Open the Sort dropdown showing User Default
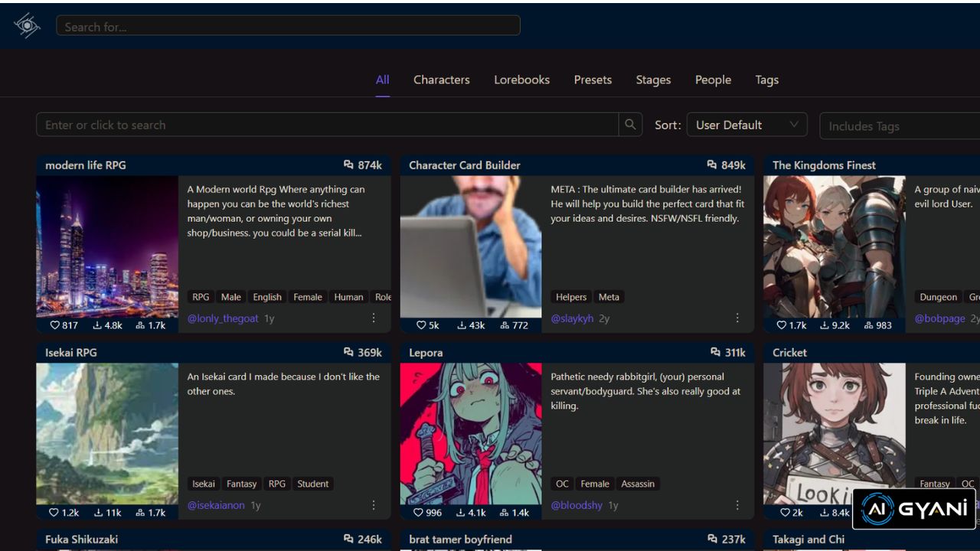The image size is (980, 551). point(746,124)
